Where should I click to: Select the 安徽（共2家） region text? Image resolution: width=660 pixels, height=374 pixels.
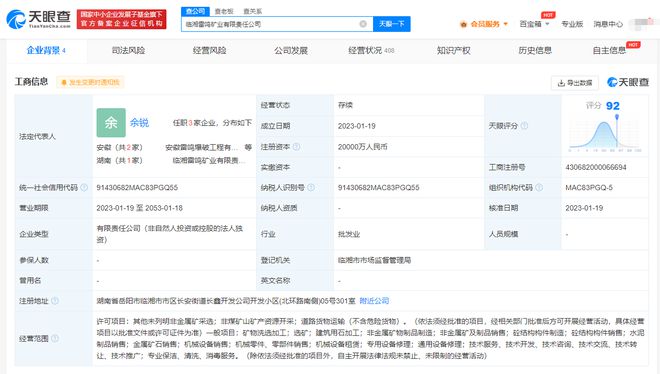(x=120, y=147)
